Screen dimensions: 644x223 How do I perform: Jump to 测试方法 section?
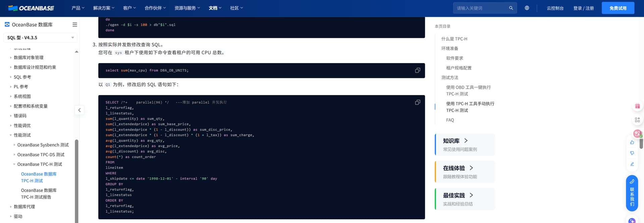[x=450, y=78]
